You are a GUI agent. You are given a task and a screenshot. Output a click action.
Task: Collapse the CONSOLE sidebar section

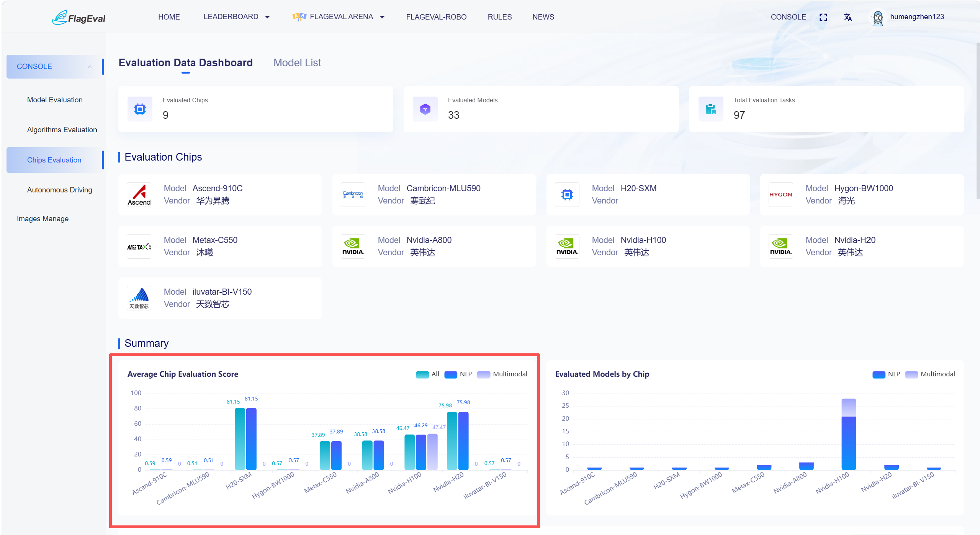(55, 67)
